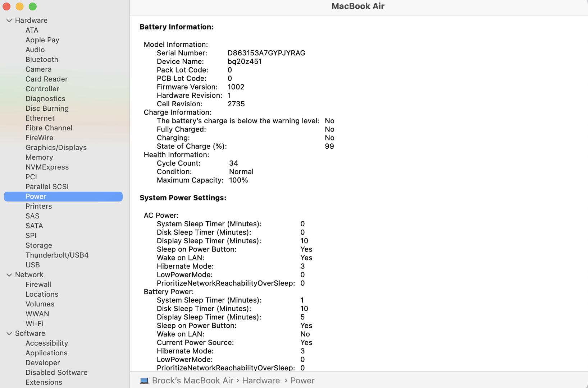
Task: Collapse the Hardware section chevron
Action: coord(9,21)
